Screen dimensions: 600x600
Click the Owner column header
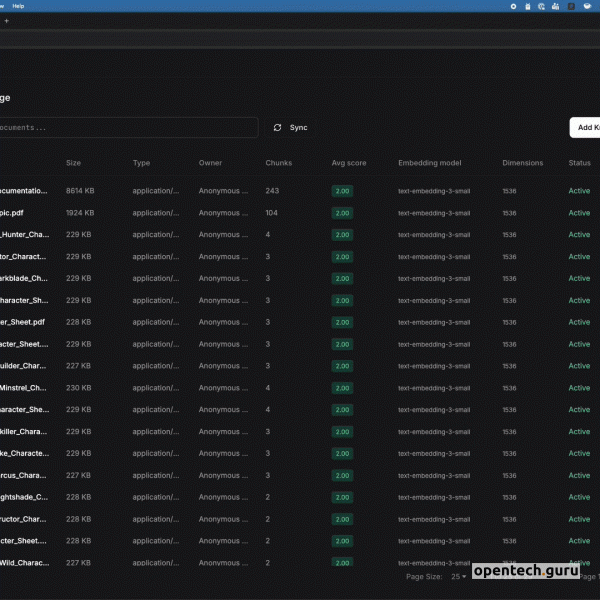point(210,163)
